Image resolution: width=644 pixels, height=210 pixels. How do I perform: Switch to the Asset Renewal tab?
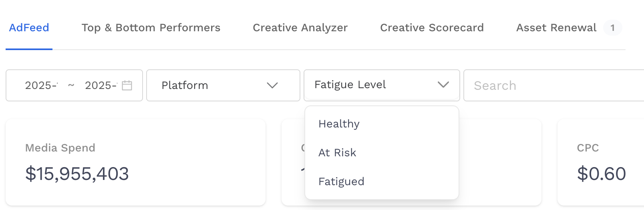[556, 28]
